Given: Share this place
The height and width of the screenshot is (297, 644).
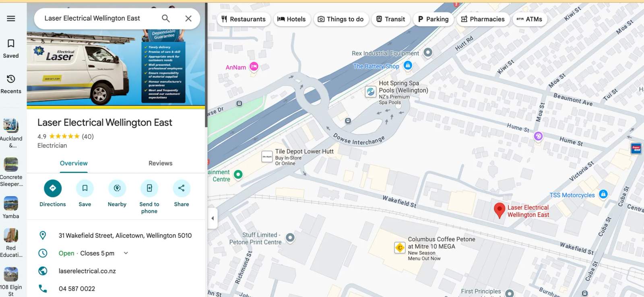Looking at the screenshot, I should 182,188.
